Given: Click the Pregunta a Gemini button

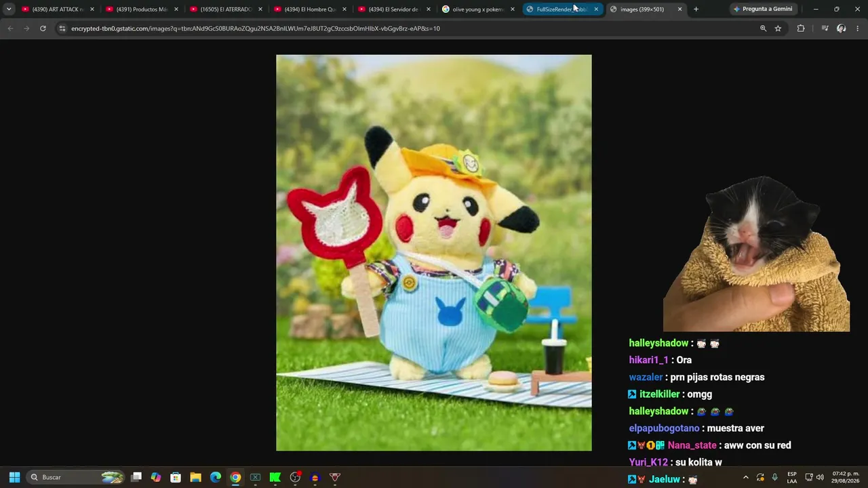Looking at the screenshot, I should 763,9.
